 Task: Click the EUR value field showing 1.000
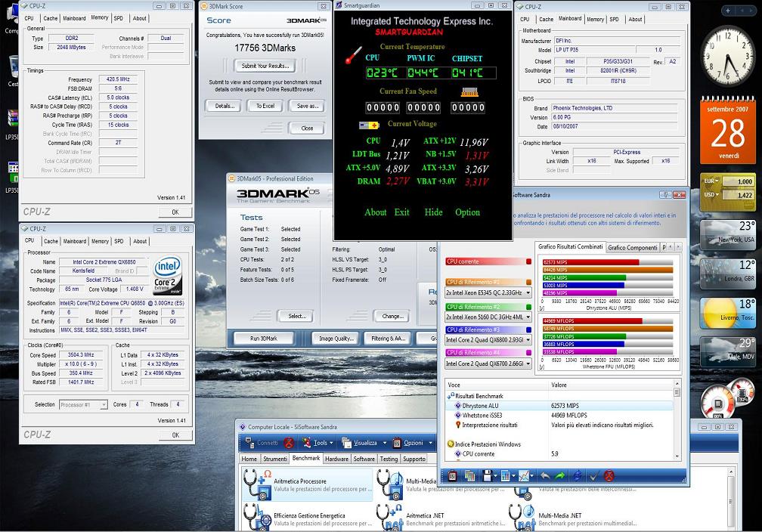pyautogui.click(x=737, y=181)
